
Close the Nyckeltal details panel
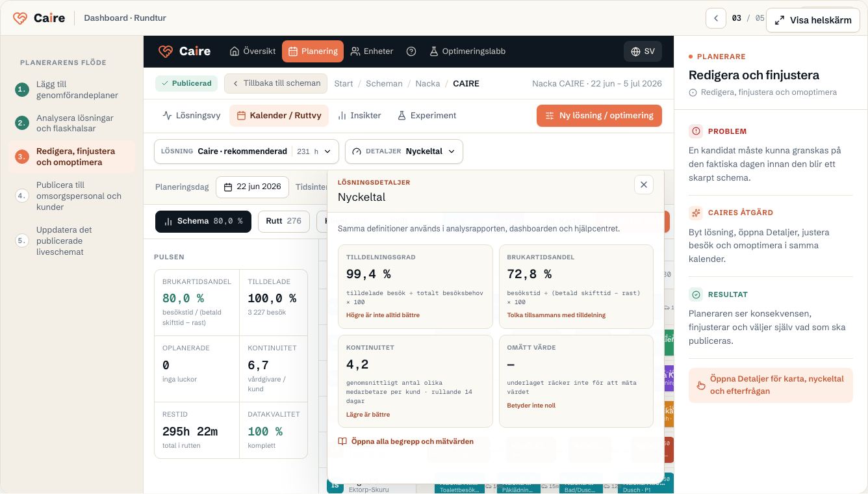tap(644, 185)
